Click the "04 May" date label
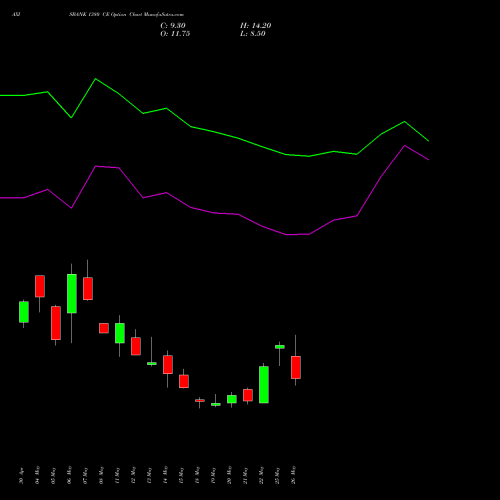 point(38,475)
